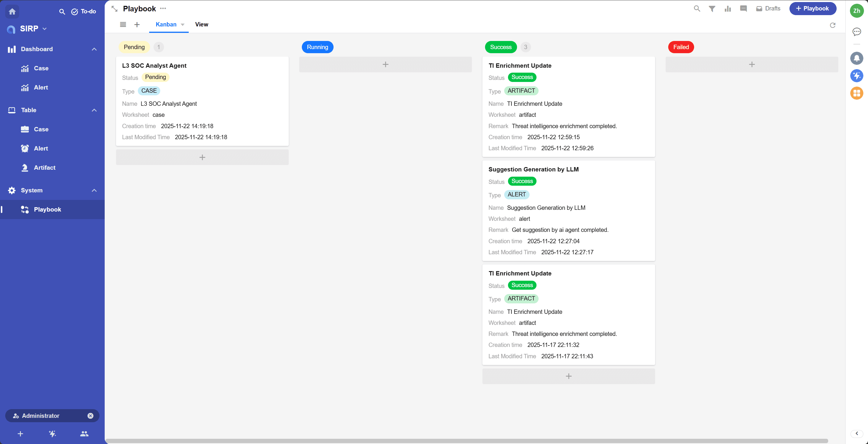The height and width of the screenshot is (444, 868).
Task: Toggle the view list hamburger icon
Action: [123, 25]
